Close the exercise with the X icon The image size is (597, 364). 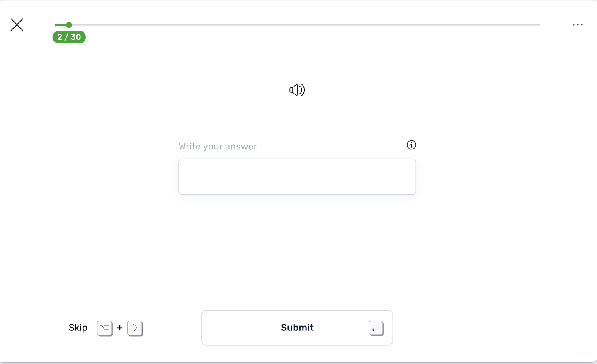tap(17, 25)
